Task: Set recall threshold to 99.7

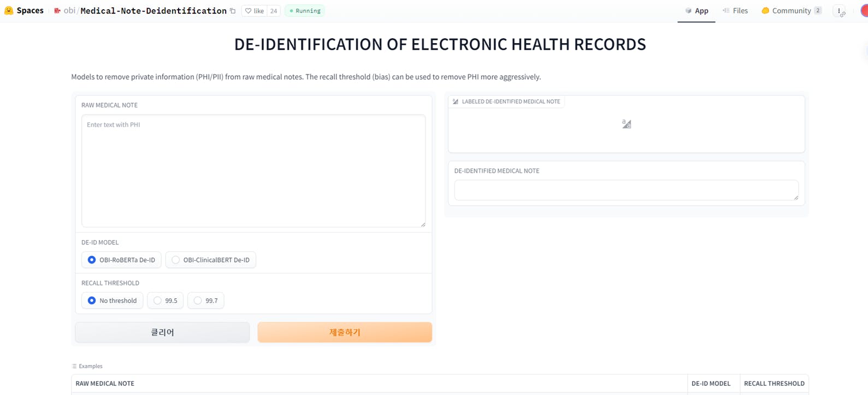Action: 206,301
